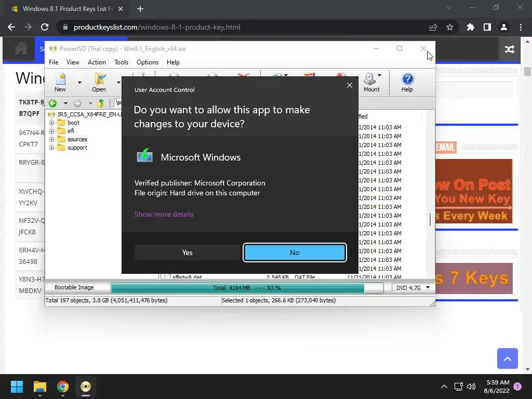Open the Open button dropdown arrow
The image size is (532, 399).
point(118,83)
